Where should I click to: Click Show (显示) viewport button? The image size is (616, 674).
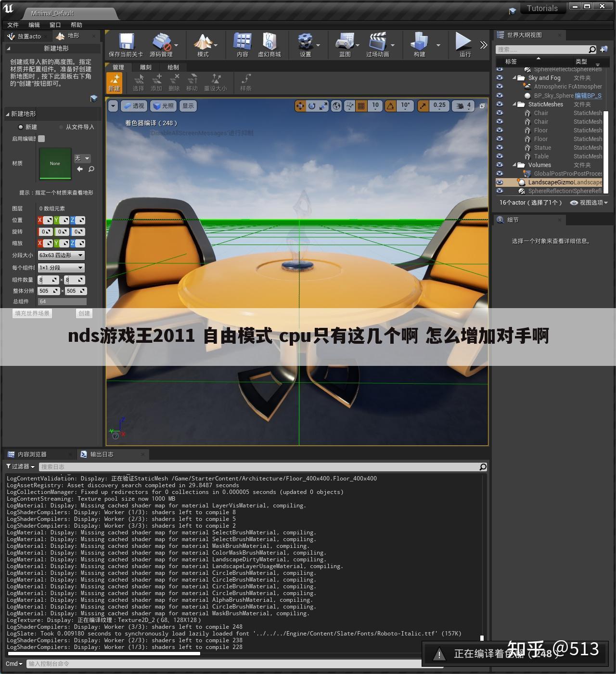click(x=188, y=106)
